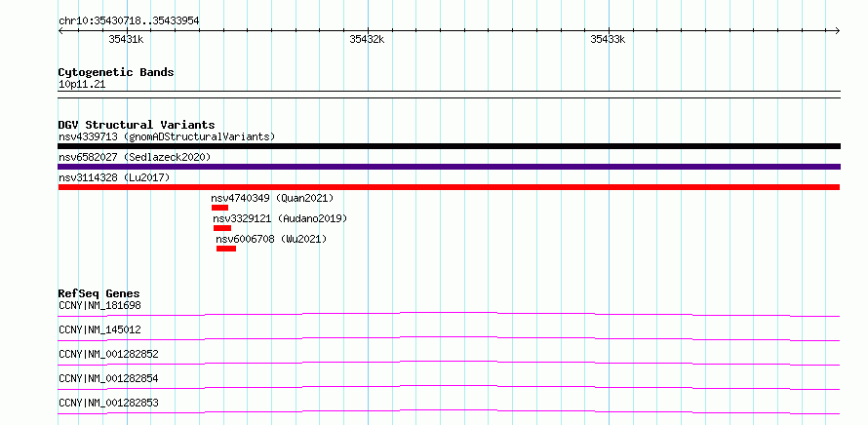Click the magenta intron line under CCNY|NM_145012
Screen dimensions: 868x425
(x=449, y=338)
